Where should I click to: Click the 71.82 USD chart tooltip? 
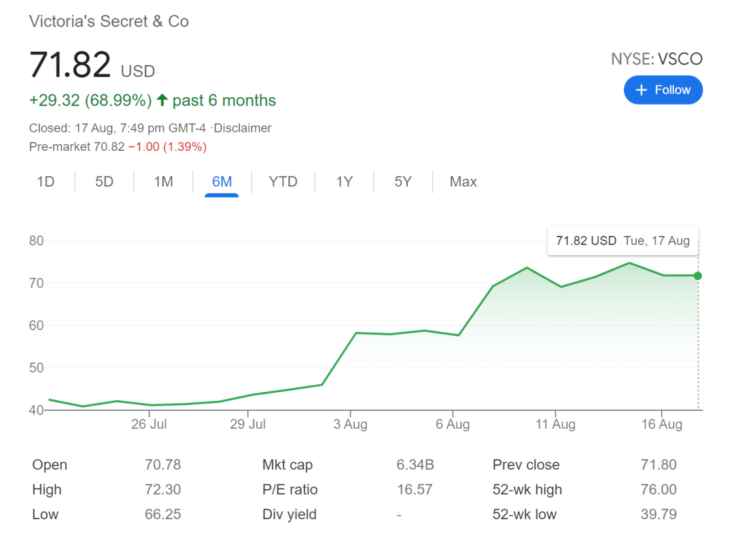[623, 241]
